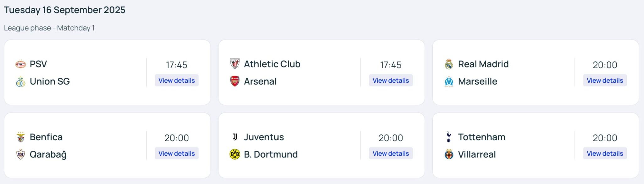
Task: View details for Tottenham vs Villarreal
Action: 605,153
